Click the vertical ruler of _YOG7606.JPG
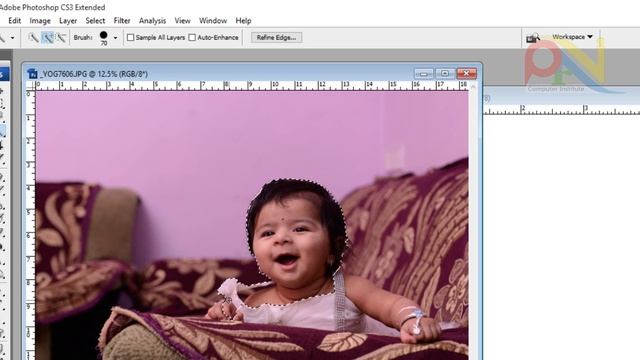The height and width of the screenshot is (360, 640). click(31, 224)
